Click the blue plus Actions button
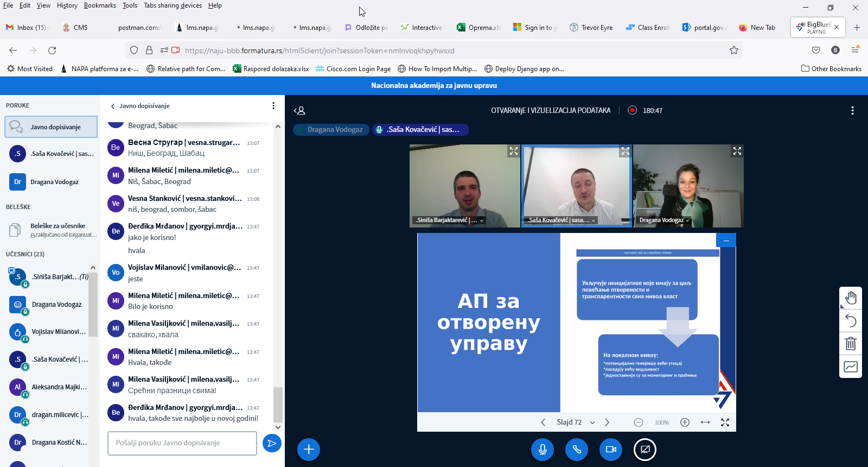Viewport: 868px width, 467px height. pos(309,450)
